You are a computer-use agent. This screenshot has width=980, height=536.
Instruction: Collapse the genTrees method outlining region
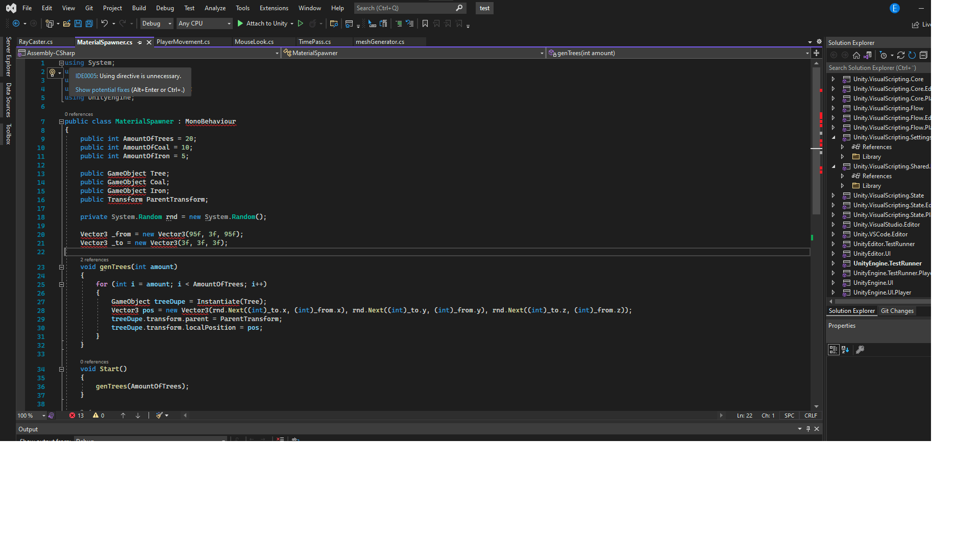click(x=61, y=267)
